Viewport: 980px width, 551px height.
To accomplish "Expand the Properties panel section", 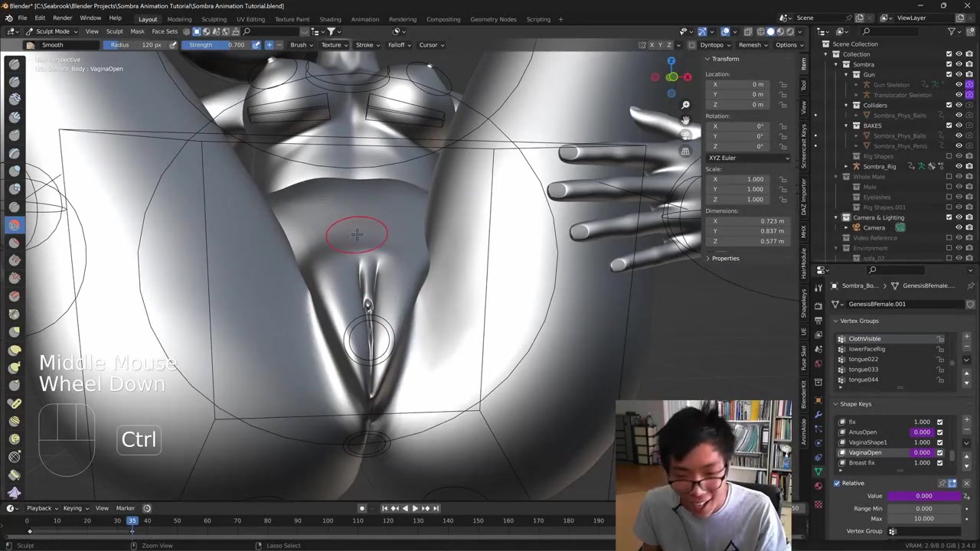I will (x=724, y=259).
